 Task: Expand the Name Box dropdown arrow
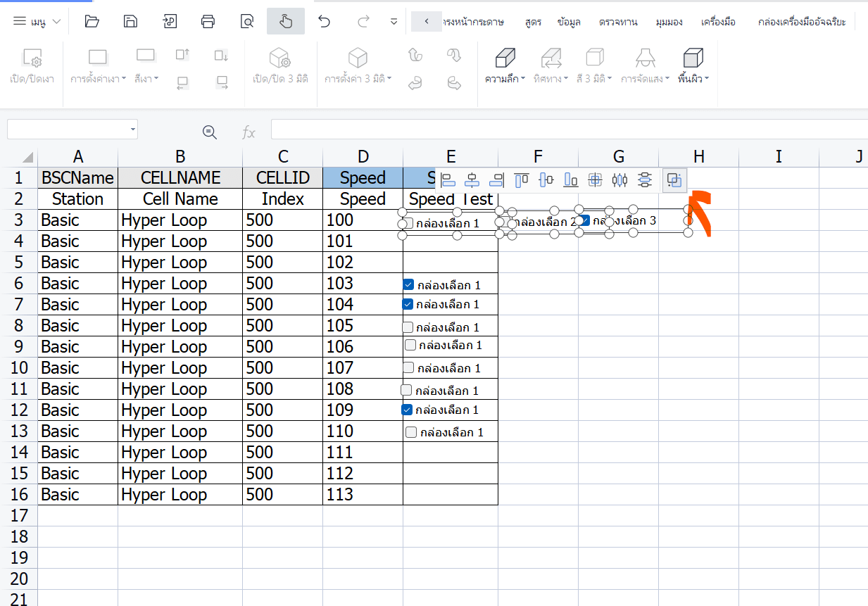132,129
